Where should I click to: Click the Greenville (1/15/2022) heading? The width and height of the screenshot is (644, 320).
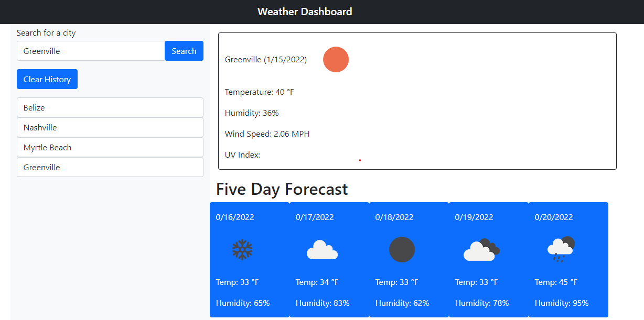coord(266,60)
